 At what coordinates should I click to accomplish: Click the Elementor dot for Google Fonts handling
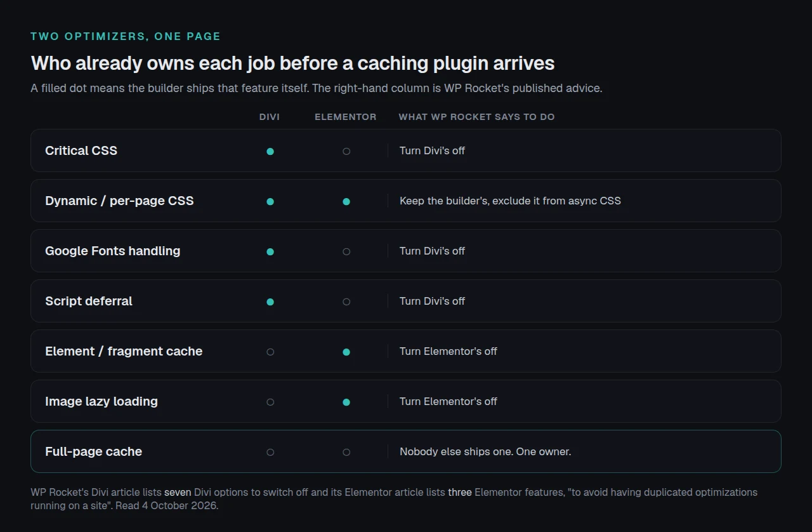(x=346, y=251)
